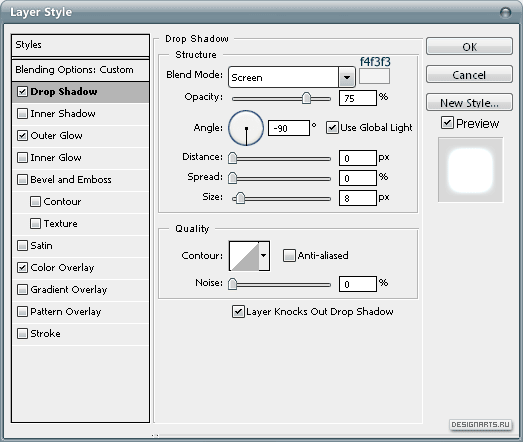The image size is (523, 442).
Task: Open the Styles panel entry
Action: (80, 45)
